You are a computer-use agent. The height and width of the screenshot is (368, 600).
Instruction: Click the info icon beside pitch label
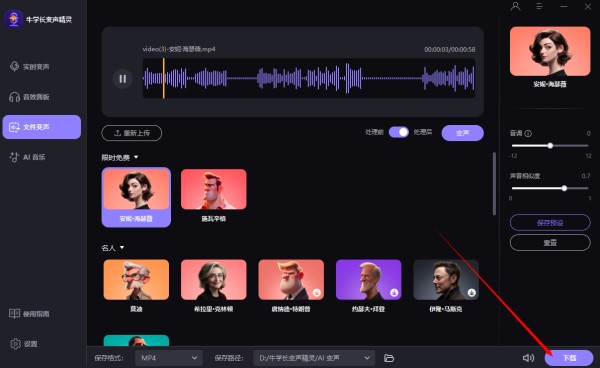click(x=528, y=134)
